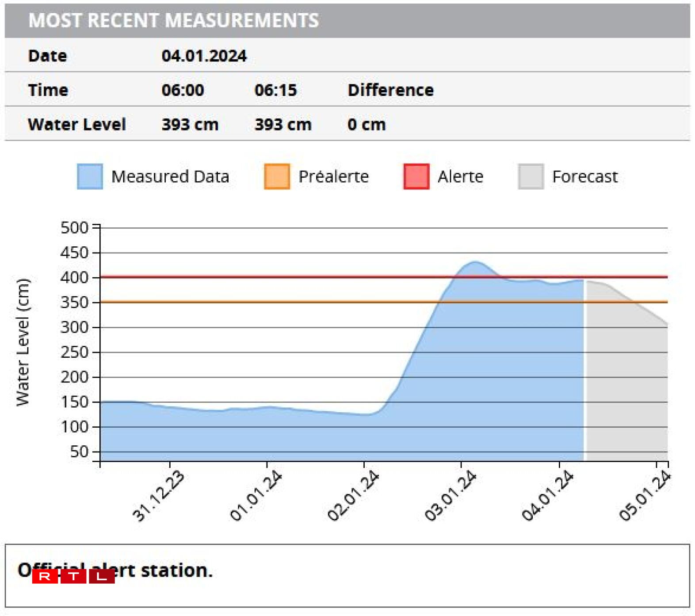Click the red Alerte legend swatch
The width and height of the screenshot is (695, 616).
[416, 176]
